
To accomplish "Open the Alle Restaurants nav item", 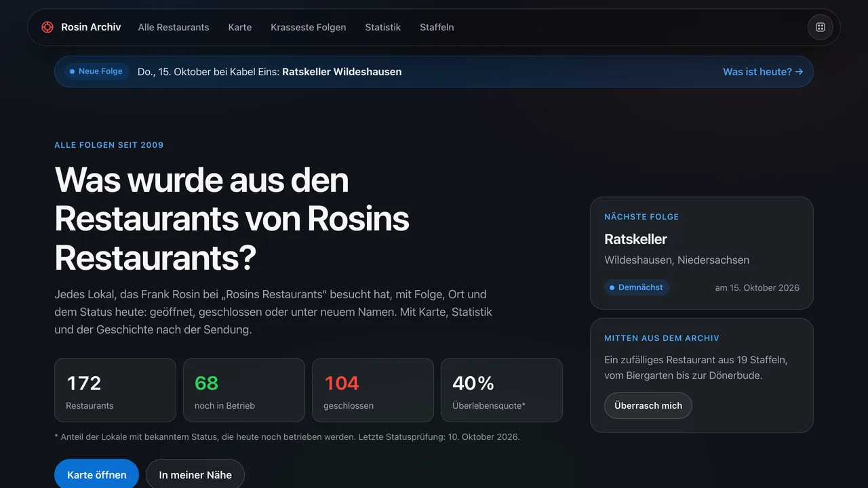I will 174,27.
